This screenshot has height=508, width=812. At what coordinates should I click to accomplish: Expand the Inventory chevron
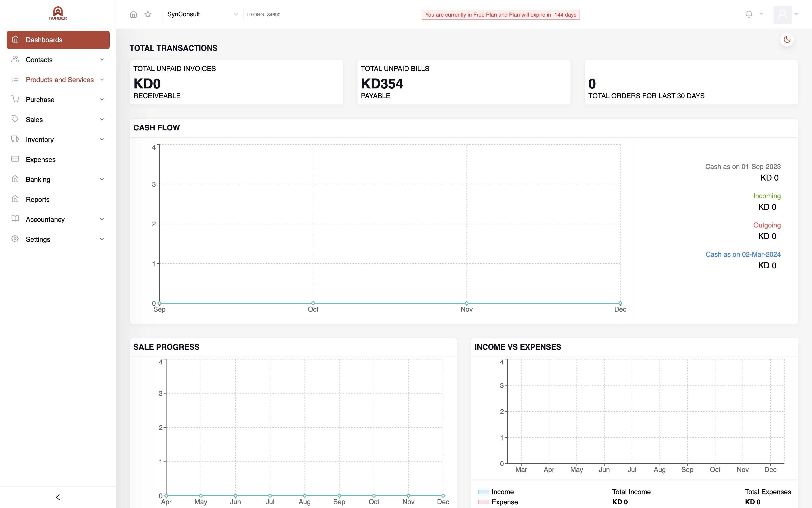click(x=102, y=139)
